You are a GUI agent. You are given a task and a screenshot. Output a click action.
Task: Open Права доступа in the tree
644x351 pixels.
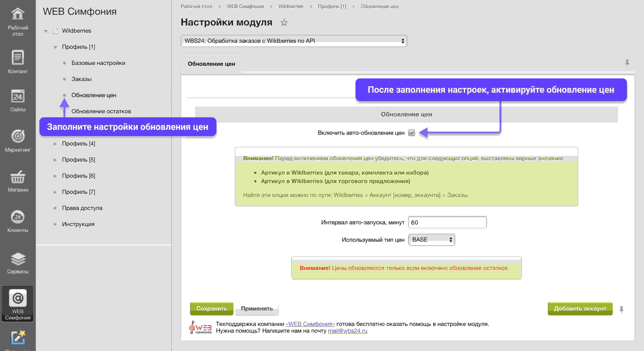82,208
